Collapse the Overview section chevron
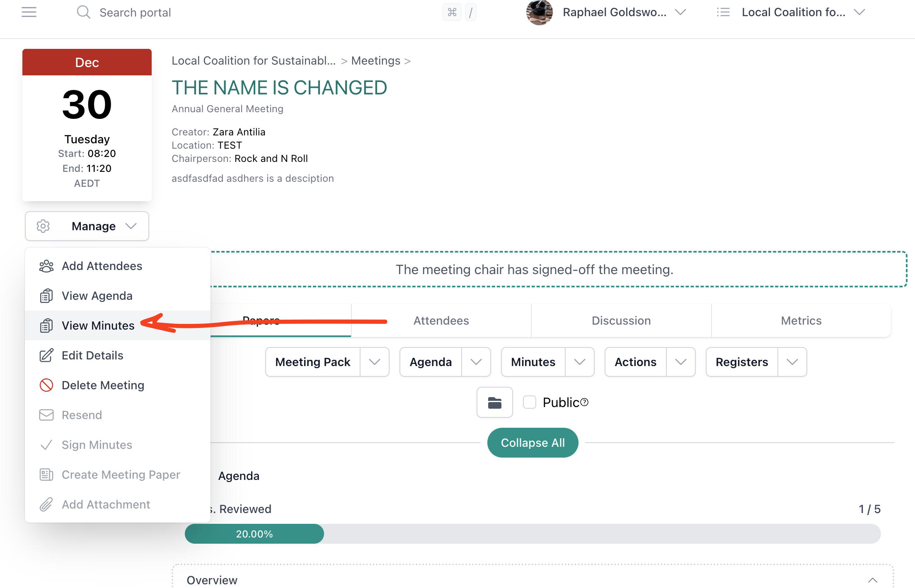The height and width of the screenshot is (588, 915). (x=872, y=580)
